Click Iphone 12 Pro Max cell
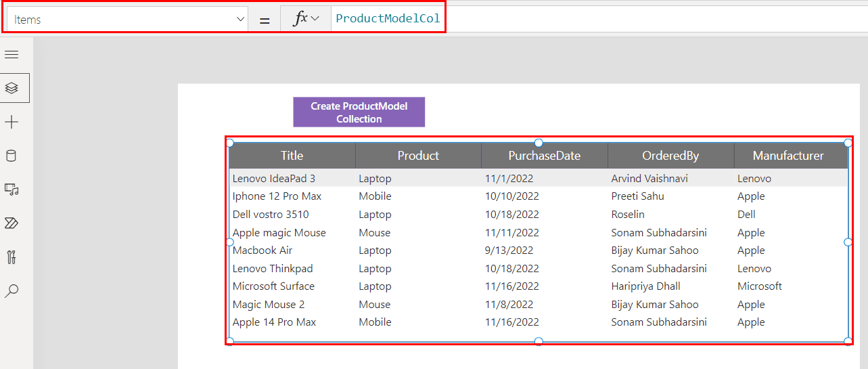This screenshot has height=369, width=868. 277,196
